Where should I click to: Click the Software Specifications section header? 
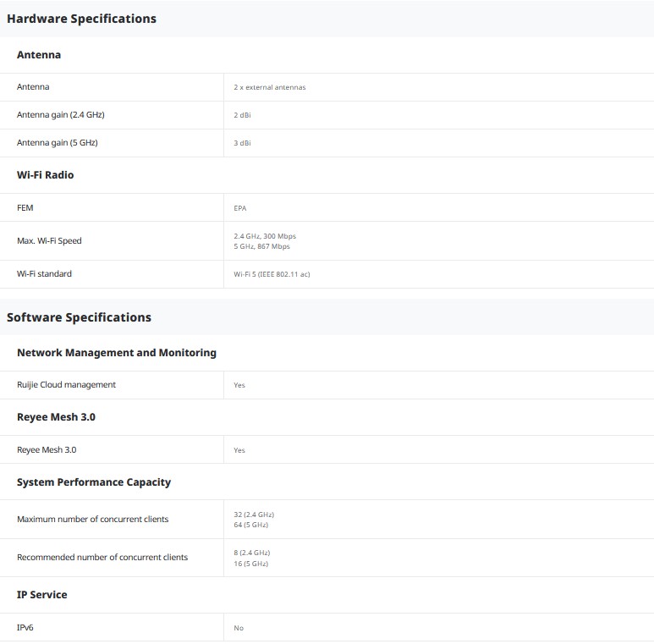[79, 317]
